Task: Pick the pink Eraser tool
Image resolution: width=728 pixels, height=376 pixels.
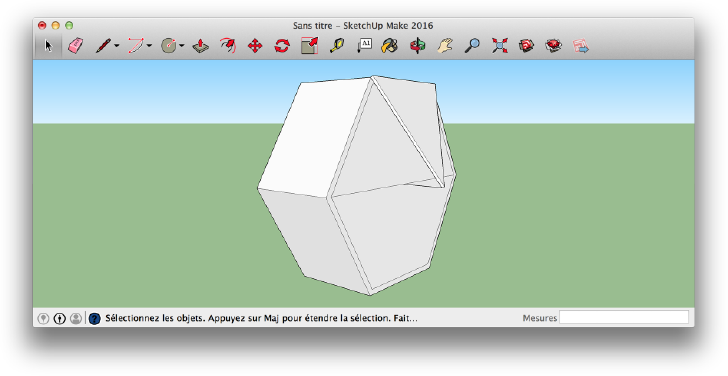Action: tap(76, 45)
